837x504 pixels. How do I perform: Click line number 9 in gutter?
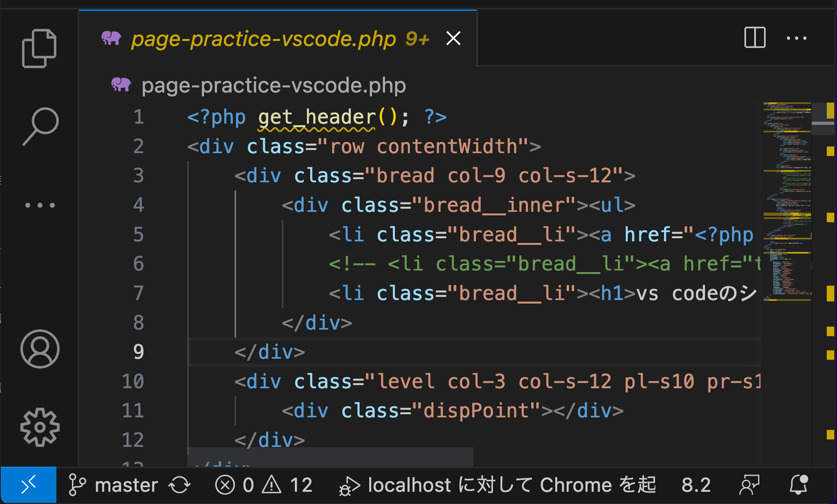(138, 352)
